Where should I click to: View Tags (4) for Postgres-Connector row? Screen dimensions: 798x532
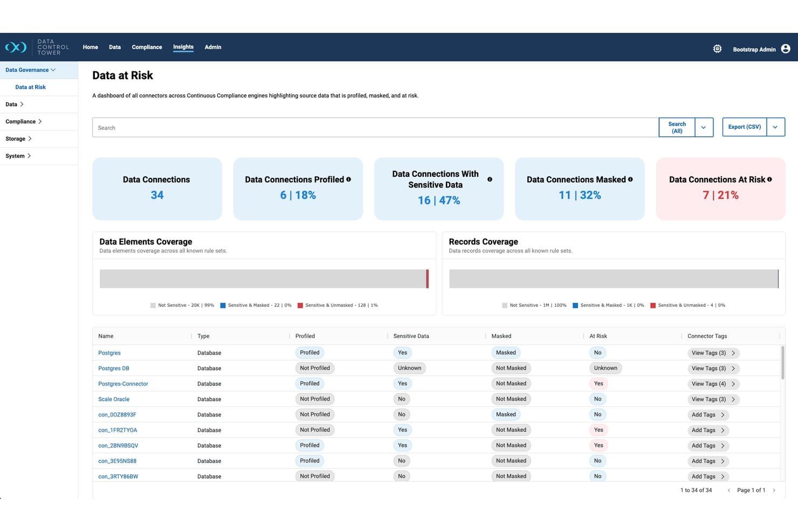pos(713,384)
